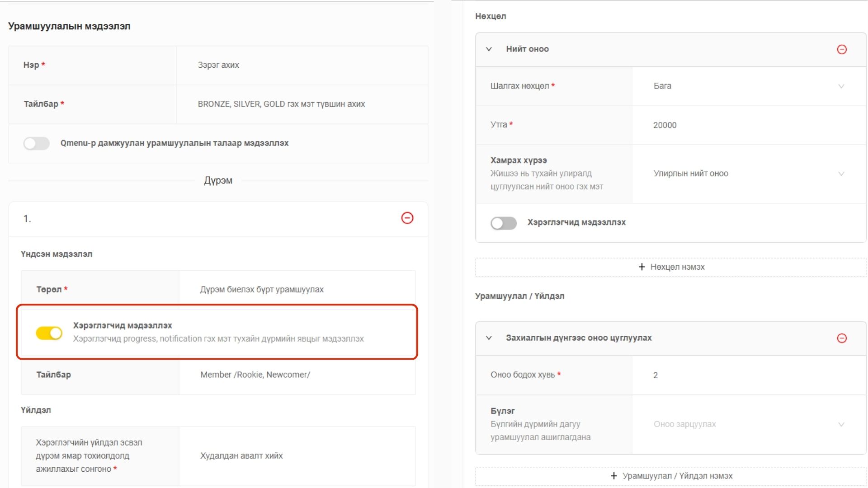Click plus icon beside Урамшуулал / Үйлдэл нэмэх
868x488 pixels.
(x=613, y=476)
